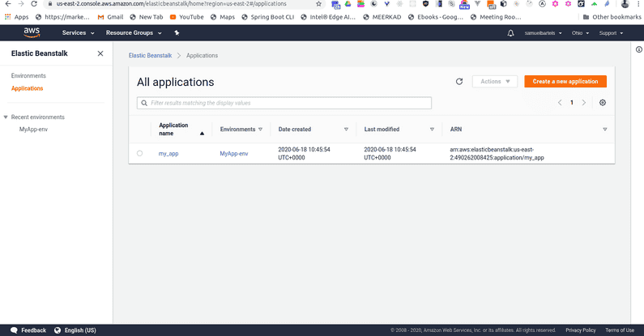This screenshot has width=644, height=336.
Task: Click the Elastic Beanstalk breadcrumb link
Action: [x=151, y=55]
